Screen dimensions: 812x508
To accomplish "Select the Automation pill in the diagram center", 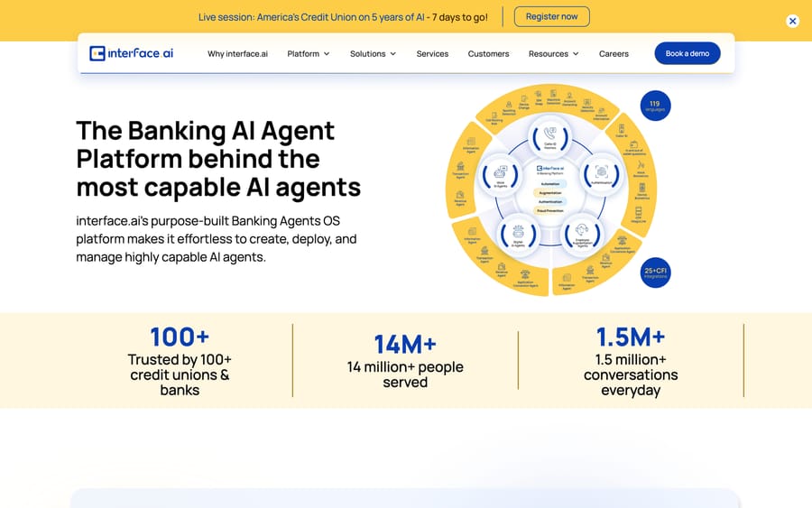I will coord(550,184).
